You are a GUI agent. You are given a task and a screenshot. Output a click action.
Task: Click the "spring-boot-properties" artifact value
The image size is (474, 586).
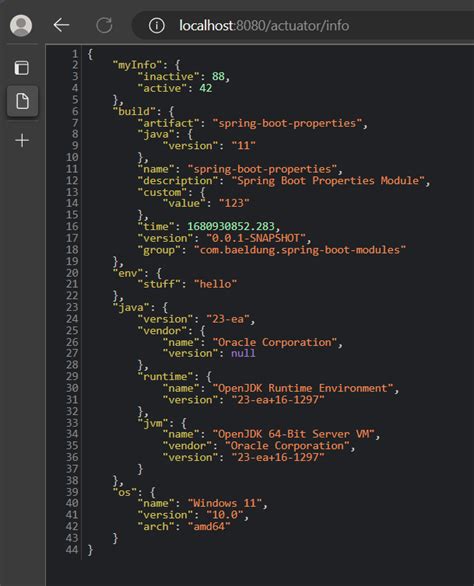click(x=287, y=123)
